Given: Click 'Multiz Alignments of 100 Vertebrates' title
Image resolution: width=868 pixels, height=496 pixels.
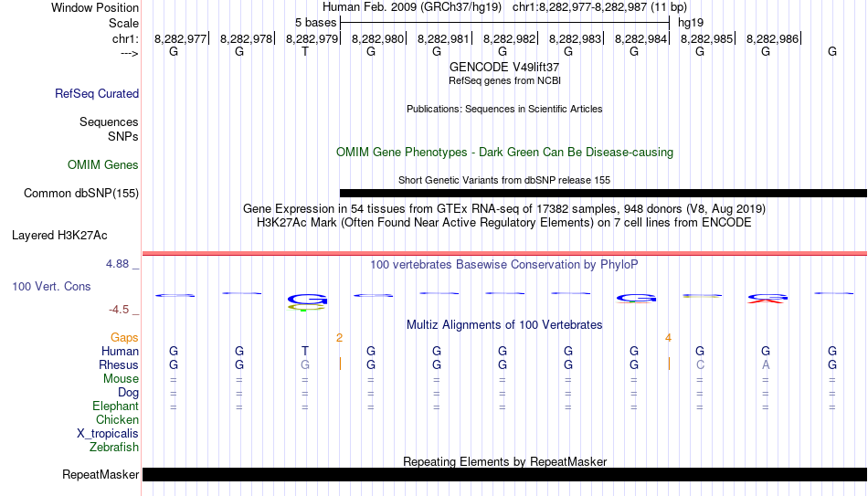Looking at the screenshot, I should 504,325.
